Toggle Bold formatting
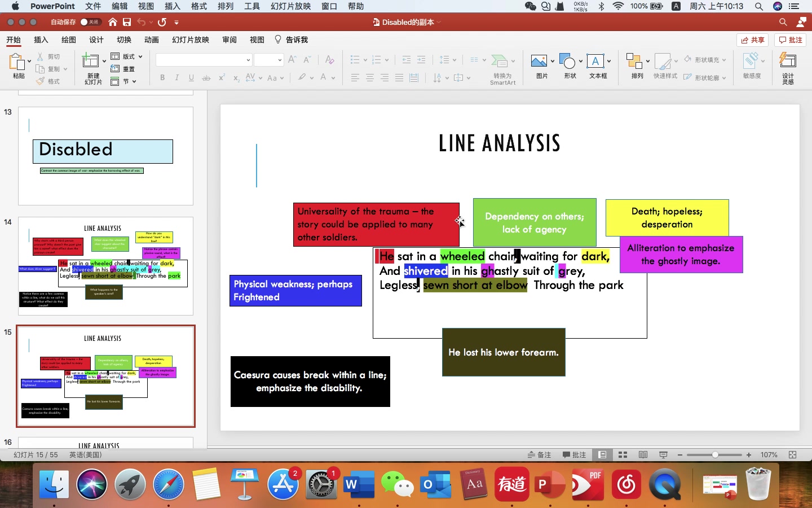This screenshot has height=508, width=812. coord(162,77)
